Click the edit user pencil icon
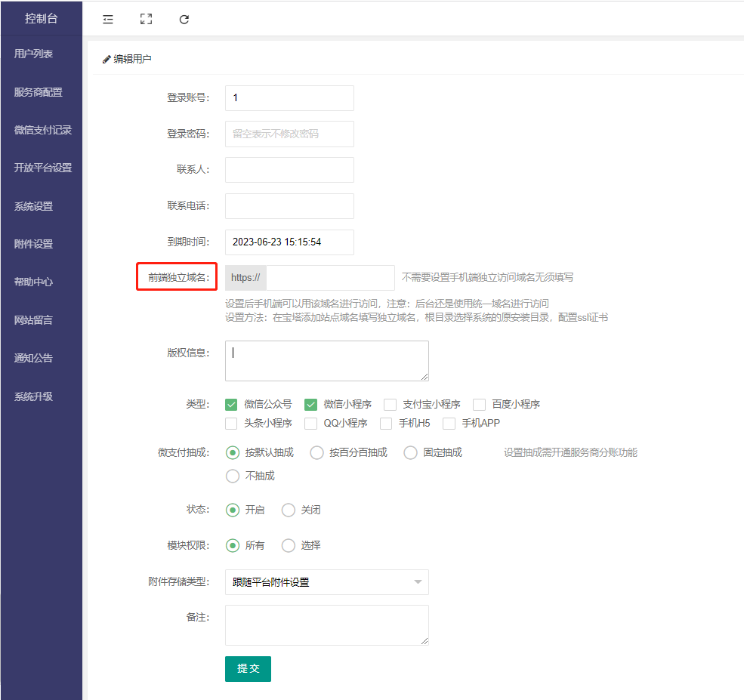 (x=107, y=59)
